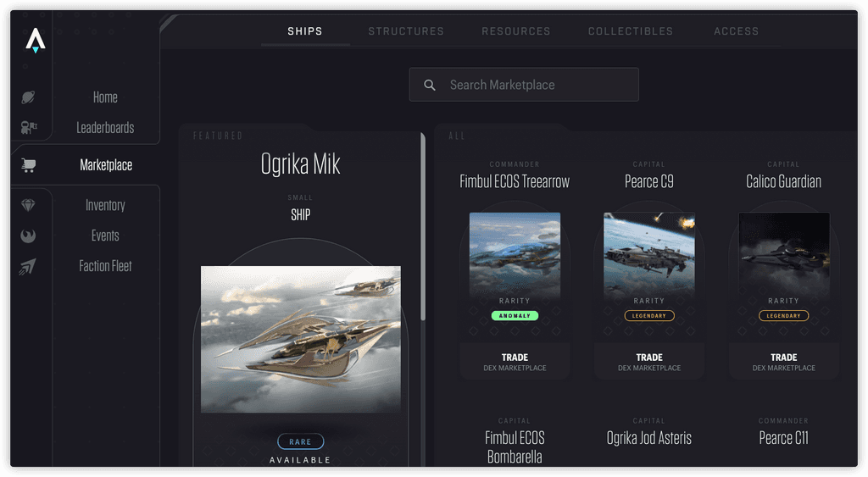Click the Fimbul ECOS Treearrow Trade button
The image size is (868, 477).
click(515, 362)
